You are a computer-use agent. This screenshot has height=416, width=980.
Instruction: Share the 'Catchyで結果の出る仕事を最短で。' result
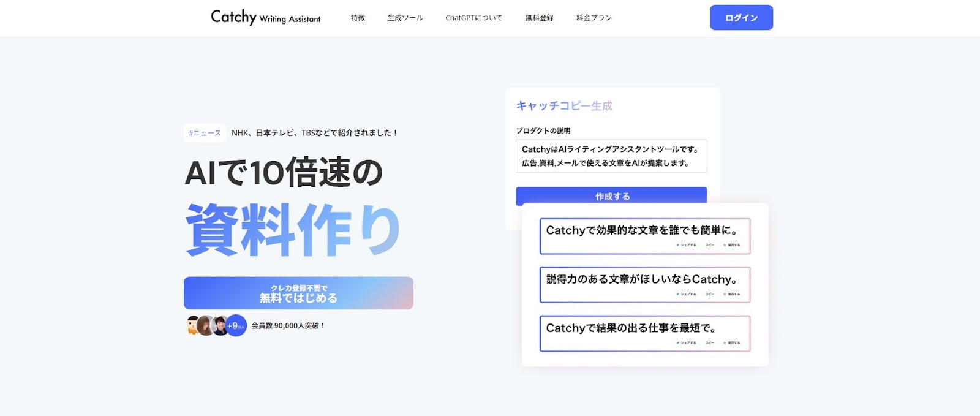(686, 343)
